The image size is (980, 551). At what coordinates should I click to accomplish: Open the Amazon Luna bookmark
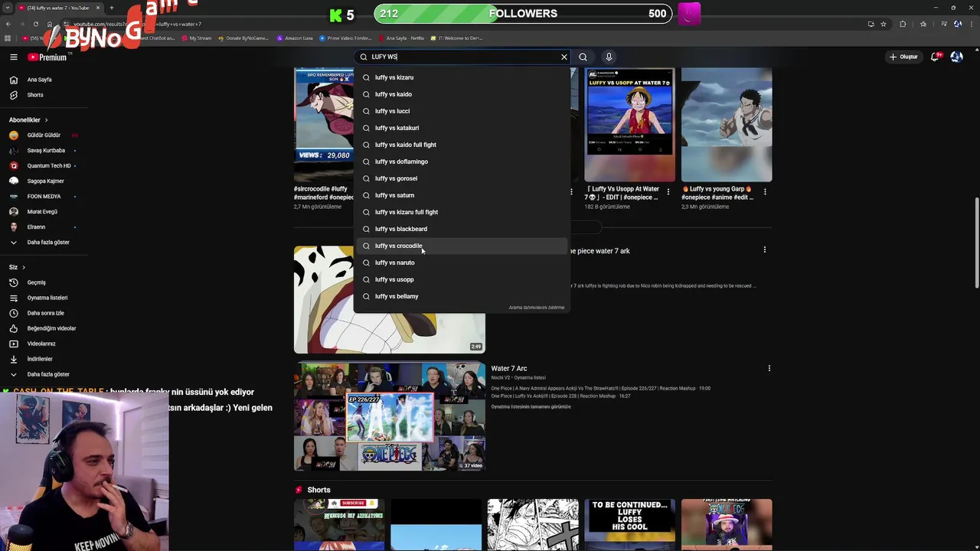pos(295,37)
